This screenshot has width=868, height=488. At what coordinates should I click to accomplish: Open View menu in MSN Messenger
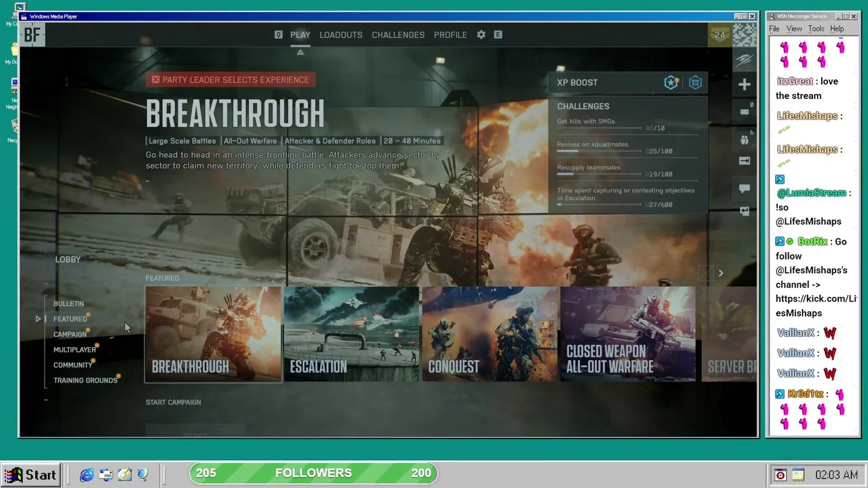pos(794,29)
